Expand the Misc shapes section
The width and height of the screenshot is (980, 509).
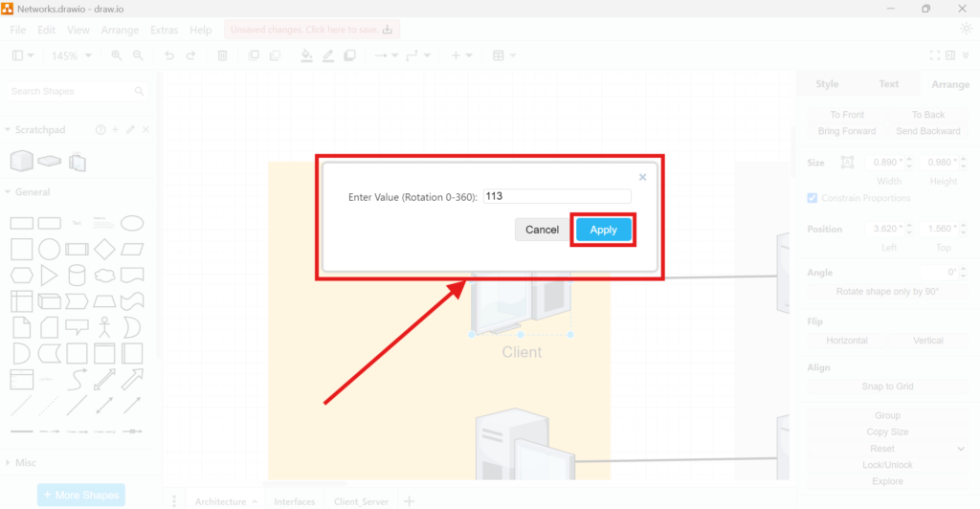[x=21, y=463]
